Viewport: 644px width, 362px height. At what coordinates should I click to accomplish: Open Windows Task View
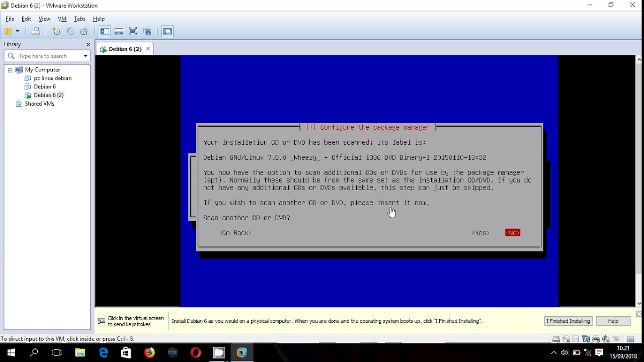click(57, 352)
